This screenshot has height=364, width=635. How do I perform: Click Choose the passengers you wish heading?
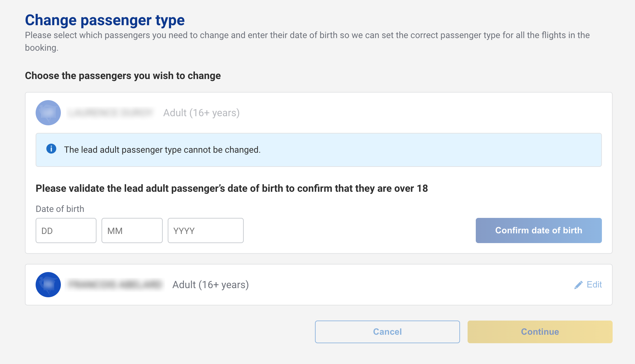pos(123,76)
